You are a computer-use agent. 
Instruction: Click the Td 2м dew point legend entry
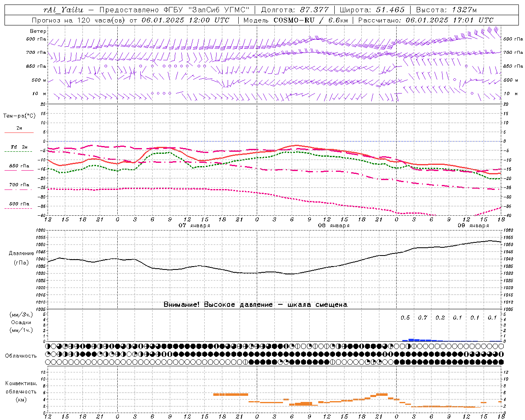point(19,147)
